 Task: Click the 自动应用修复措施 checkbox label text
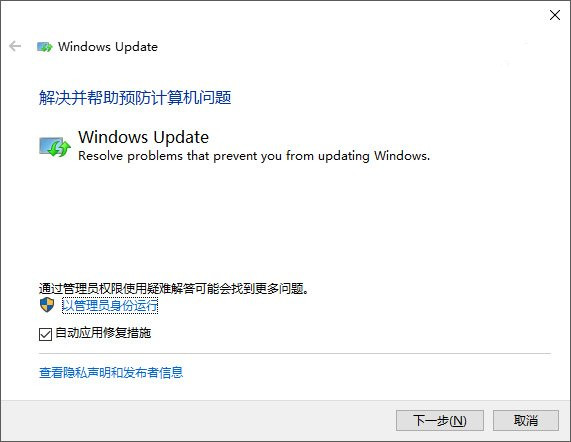click(x=103, y=333)
